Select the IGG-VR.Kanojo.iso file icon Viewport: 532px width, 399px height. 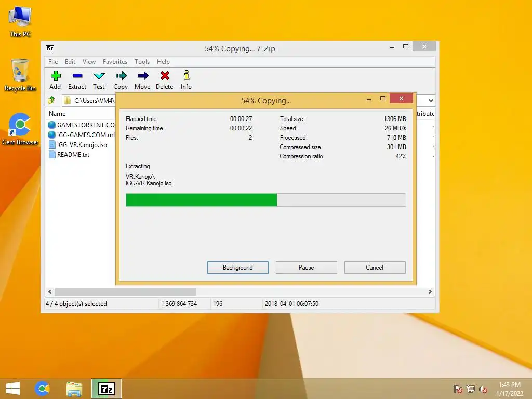click(52, 144)
